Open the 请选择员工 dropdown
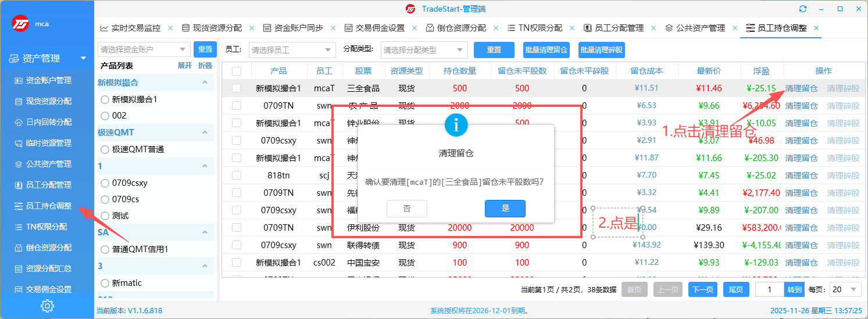 tap(292, 50)
